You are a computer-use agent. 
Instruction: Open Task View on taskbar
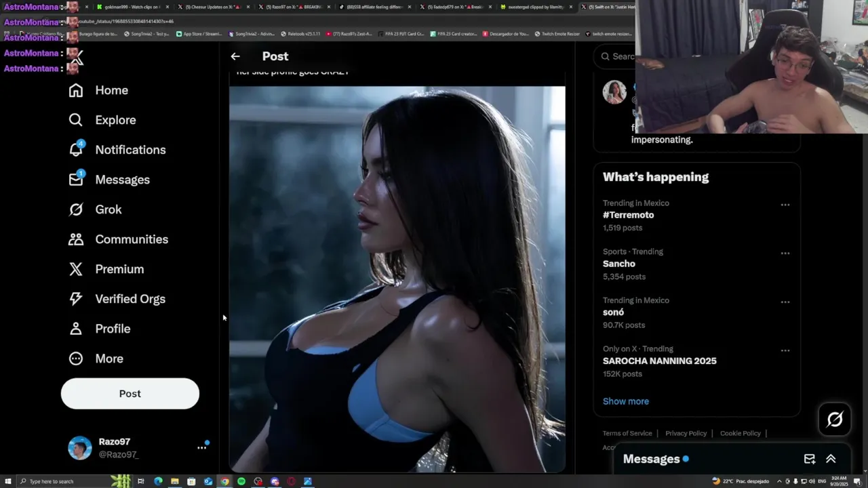click(141, 481)
